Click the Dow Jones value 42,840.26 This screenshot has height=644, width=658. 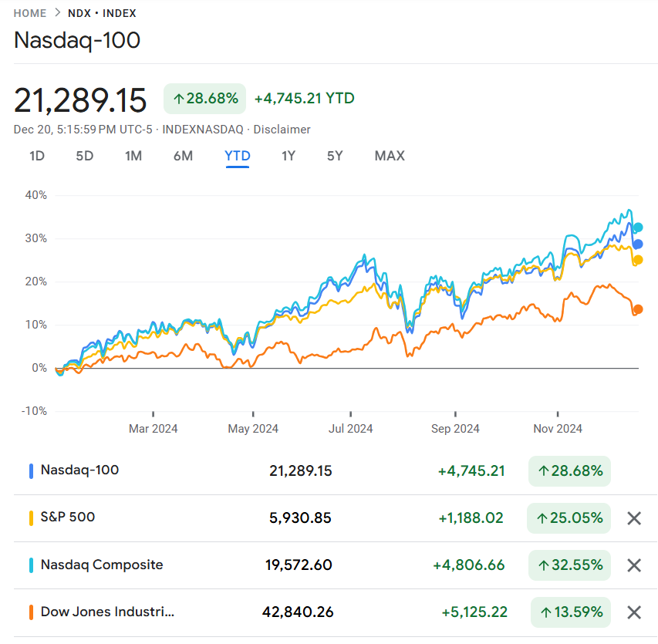tap(298, 612)
